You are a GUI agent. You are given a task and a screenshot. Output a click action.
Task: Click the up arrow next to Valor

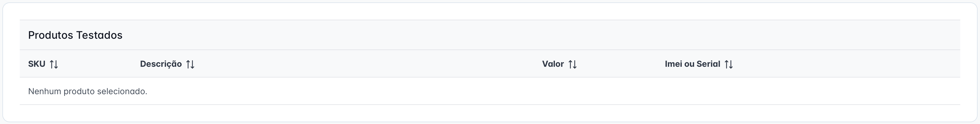(571, 64)
